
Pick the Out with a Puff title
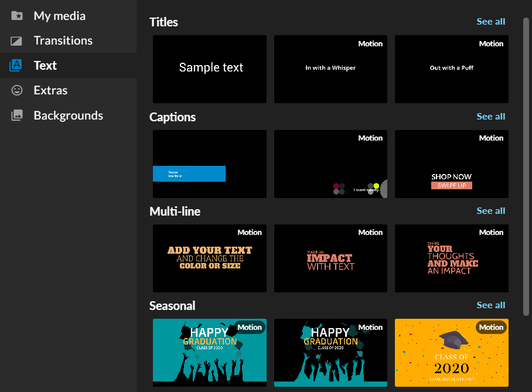[451, 69]
